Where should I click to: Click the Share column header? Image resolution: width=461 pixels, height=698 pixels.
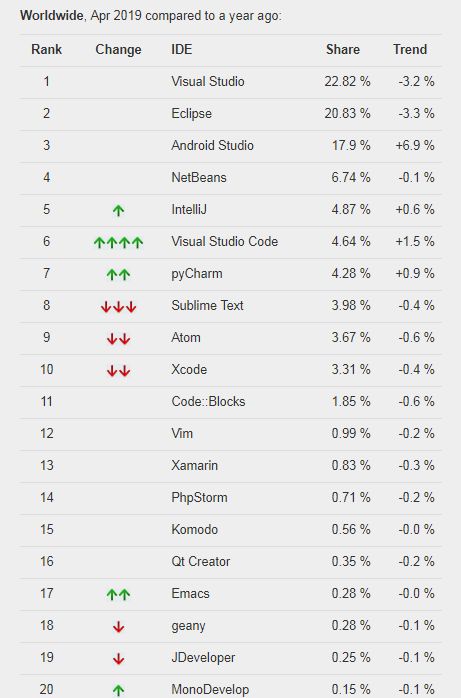click(343, 49)
